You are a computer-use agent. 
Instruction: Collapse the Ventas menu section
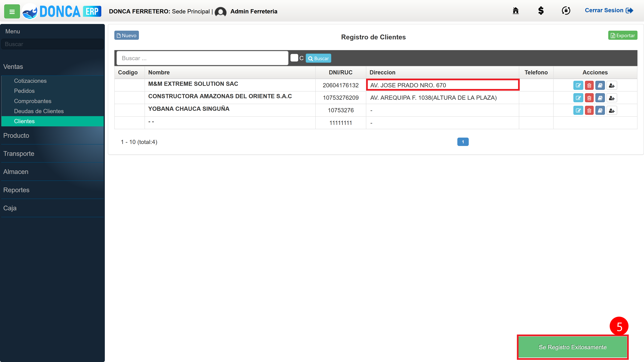(52, 67)
